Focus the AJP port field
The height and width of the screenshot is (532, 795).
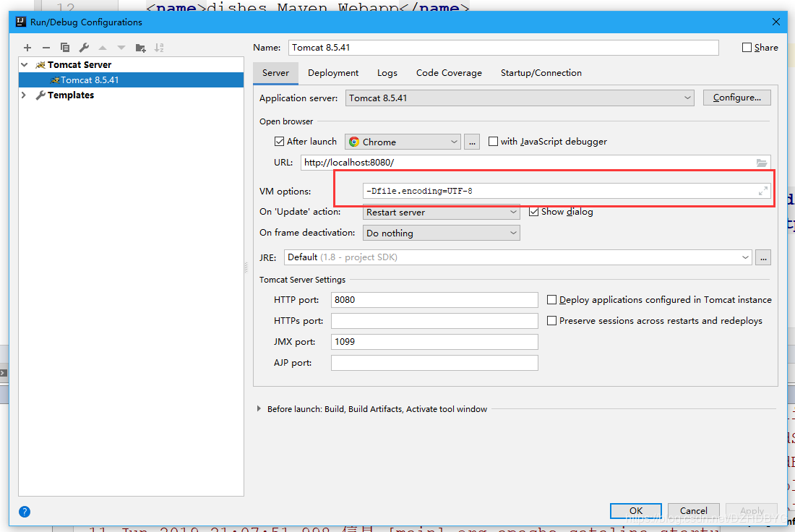[434, 363]
